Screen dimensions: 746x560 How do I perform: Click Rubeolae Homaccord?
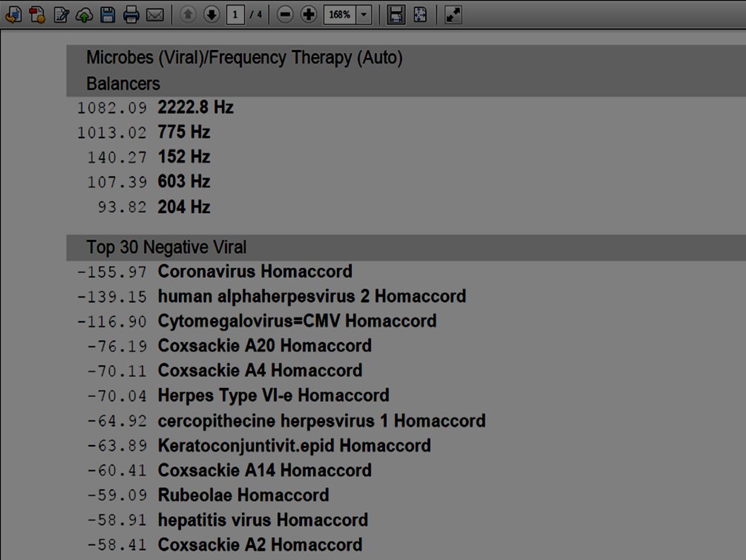pyautogui.click(x=243, y=495)
